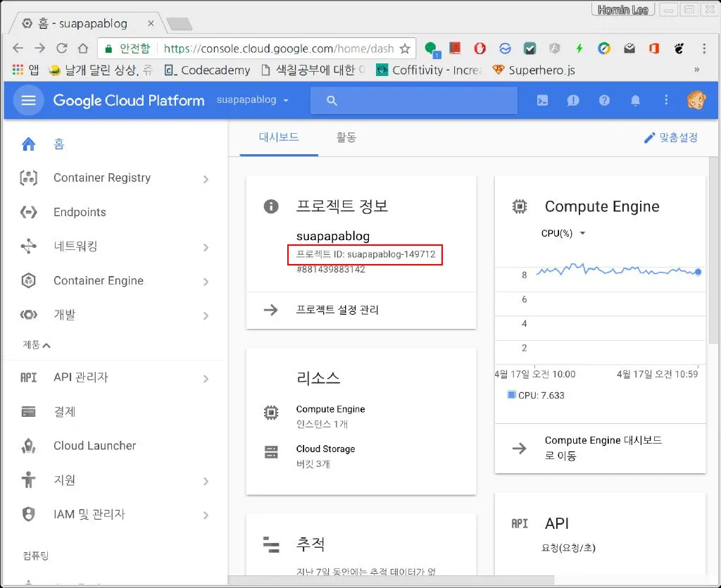
Task: Click the Compute Engine chip icon in resources
Action: 271,413
